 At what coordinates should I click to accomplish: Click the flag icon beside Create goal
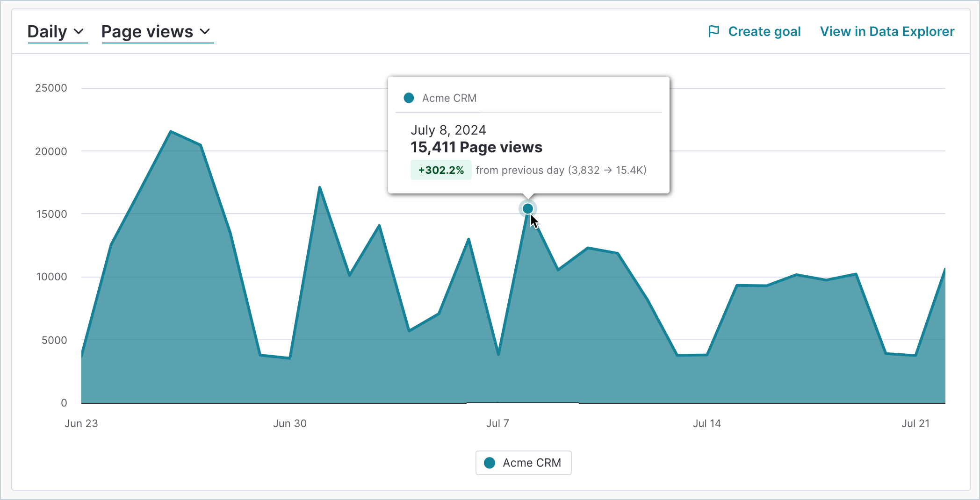tap(714, 31)
